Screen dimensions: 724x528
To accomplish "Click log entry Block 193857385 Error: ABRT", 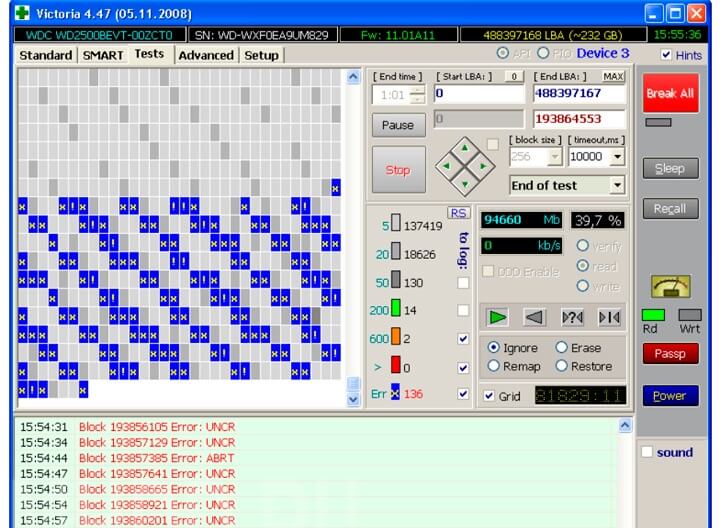I will pyautogui.click(x=157, y=458).
